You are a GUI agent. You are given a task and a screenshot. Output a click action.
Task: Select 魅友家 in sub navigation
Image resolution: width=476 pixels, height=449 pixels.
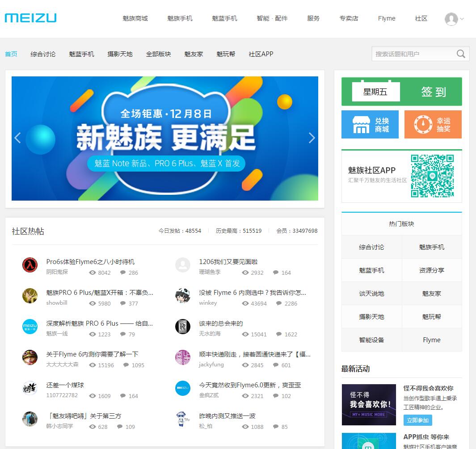tap(194, 54)
